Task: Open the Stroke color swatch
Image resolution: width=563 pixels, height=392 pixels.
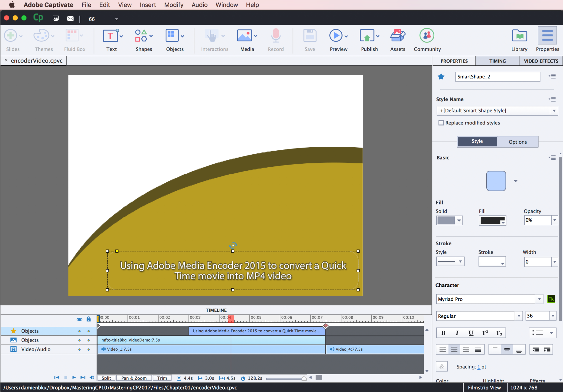Action: tap(492, 262)
